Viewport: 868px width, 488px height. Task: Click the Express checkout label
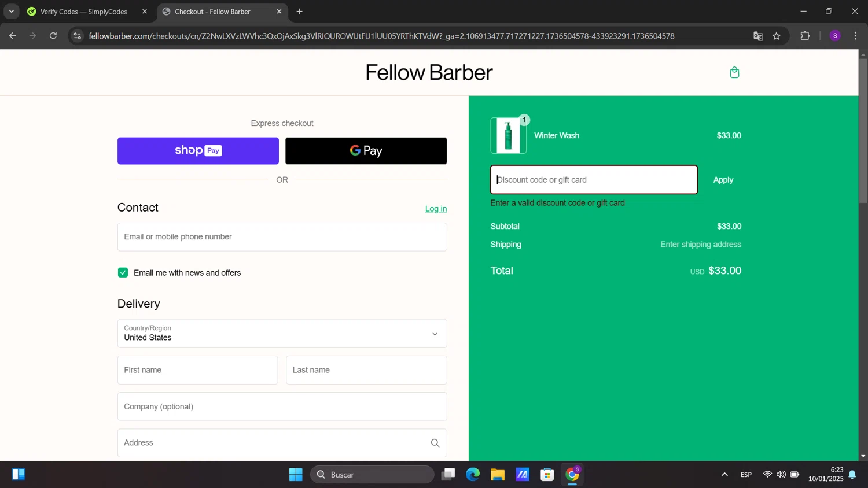282,123
